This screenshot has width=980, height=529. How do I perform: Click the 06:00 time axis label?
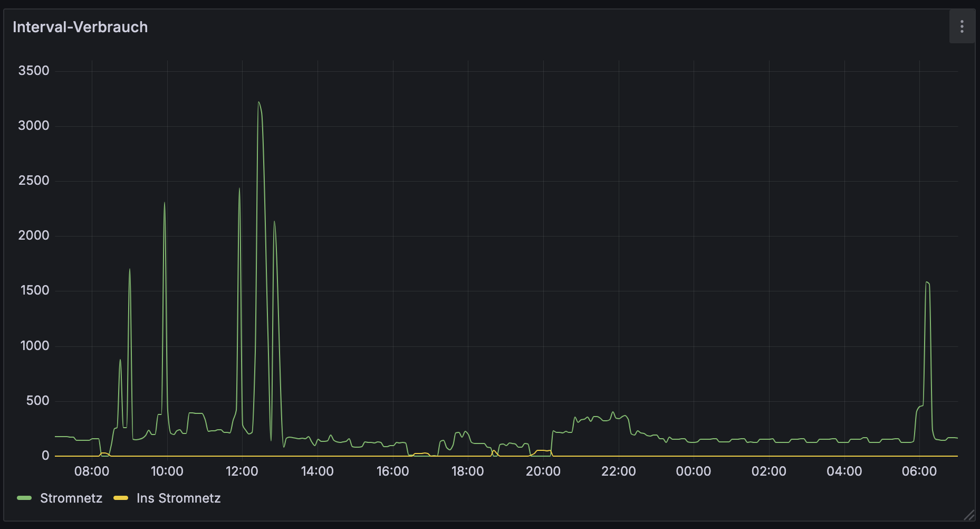coord(919,471)
